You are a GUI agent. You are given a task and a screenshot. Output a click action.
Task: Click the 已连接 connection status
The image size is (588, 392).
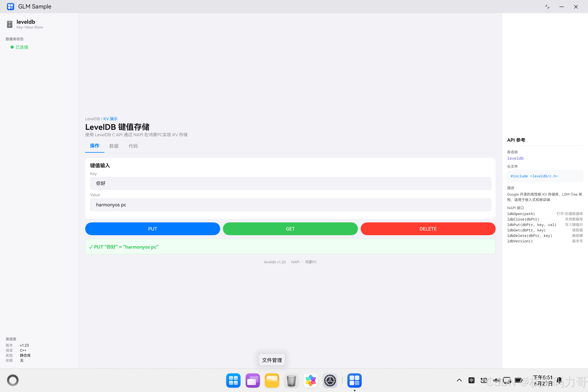pos(19,47)
